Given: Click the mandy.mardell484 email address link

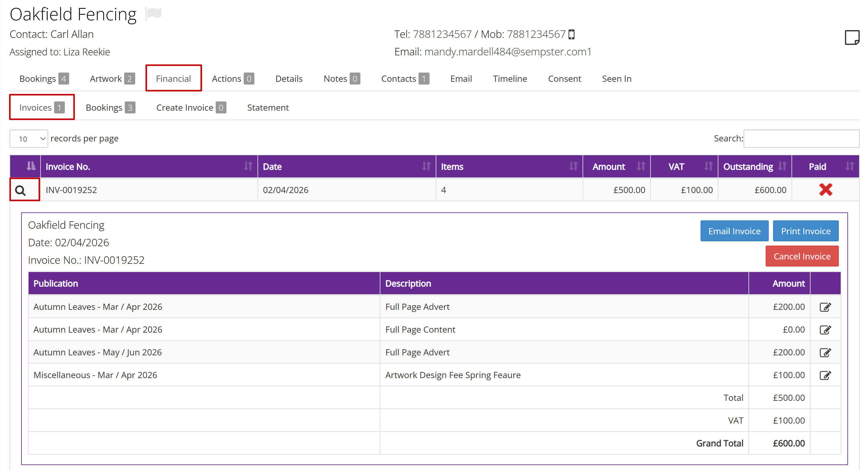Looking at the screenshot, I should click(x=508, y=52).
